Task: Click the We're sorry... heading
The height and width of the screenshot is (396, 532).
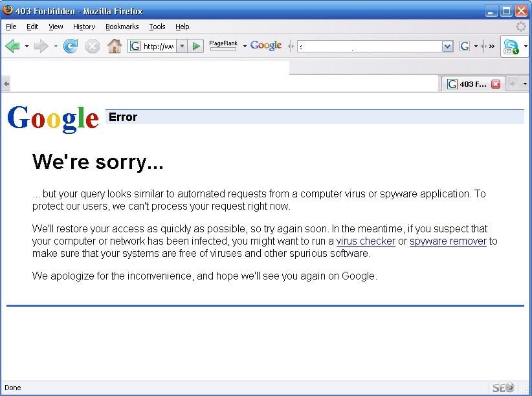Action: [x=98, y=162]
